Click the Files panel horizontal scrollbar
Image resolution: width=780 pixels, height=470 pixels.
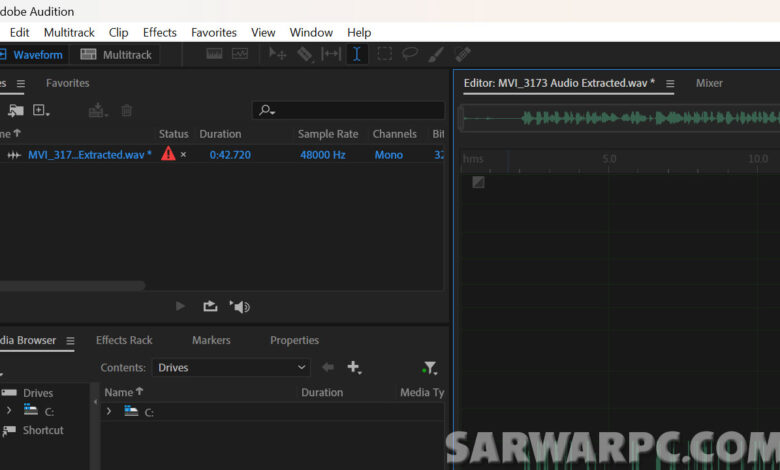click(x=72, y=285)
